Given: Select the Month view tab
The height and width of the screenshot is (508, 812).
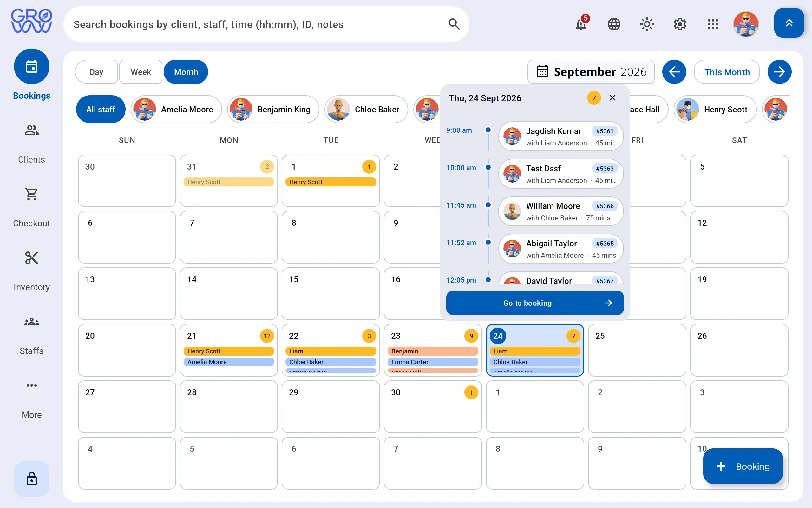Looking at the screenshot, I should coord(186,72).
